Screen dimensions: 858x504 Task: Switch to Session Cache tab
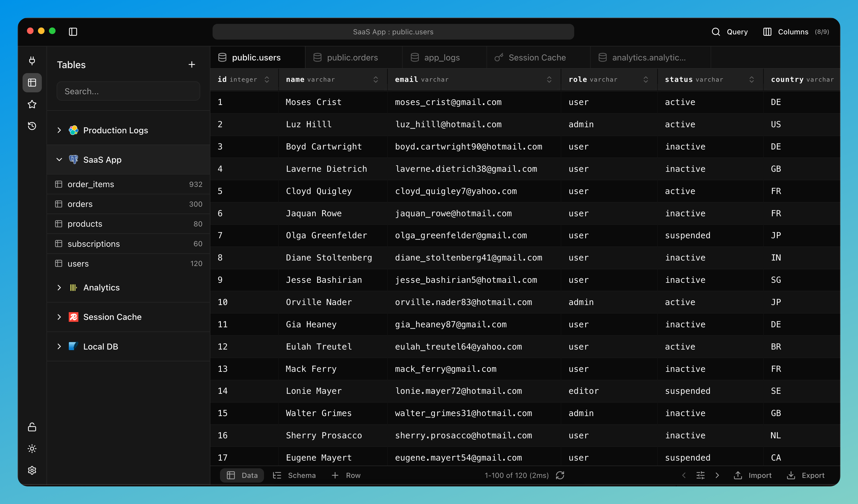click(538, 57)
